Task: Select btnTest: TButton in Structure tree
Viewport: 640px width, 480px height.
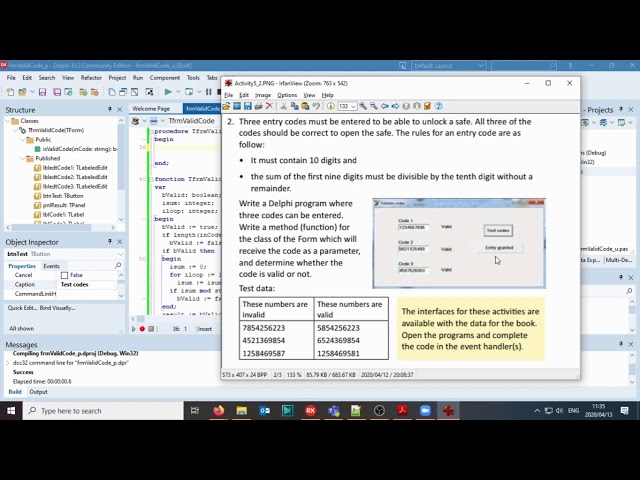Action: (x=58, y=196)
